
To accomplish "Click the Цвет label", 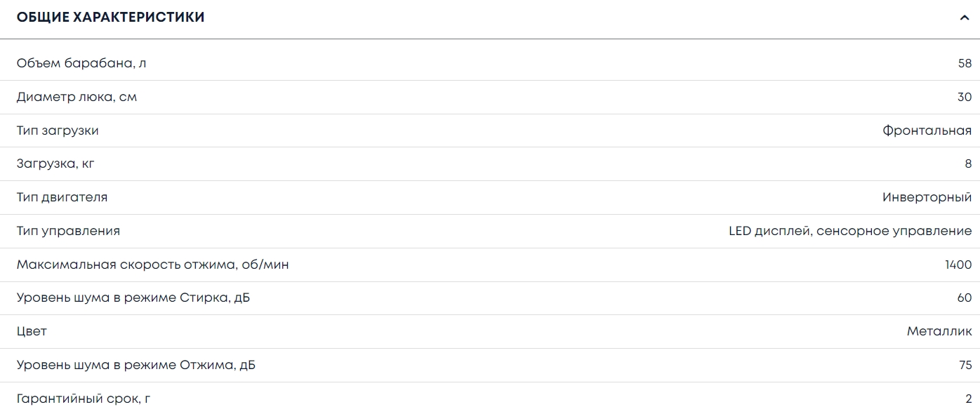I will point(32,331).
